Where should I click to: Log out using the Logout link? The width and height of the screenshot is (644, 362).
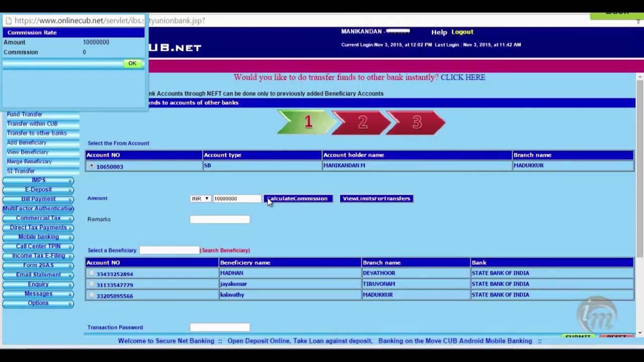[x=462, y=32]
